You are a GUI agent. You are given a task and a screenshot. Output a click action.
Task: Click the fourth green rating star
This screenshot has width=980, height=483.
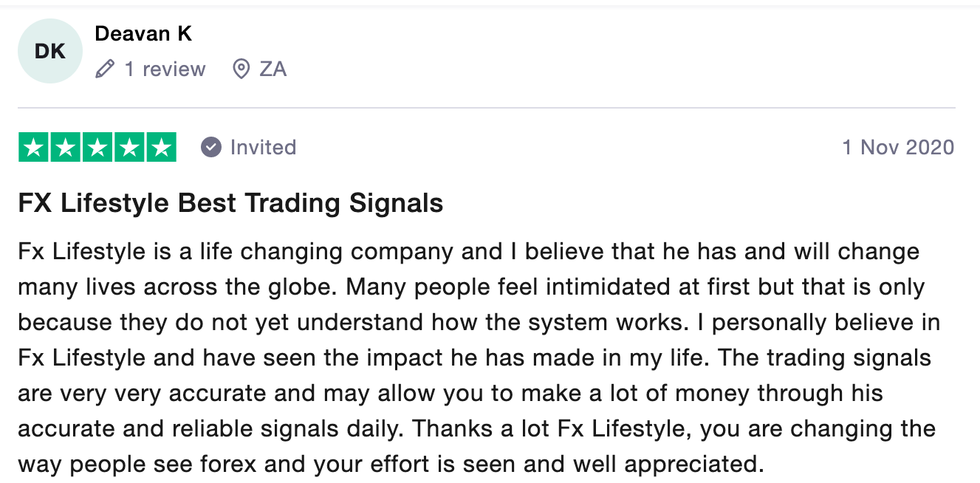(129, 147)
